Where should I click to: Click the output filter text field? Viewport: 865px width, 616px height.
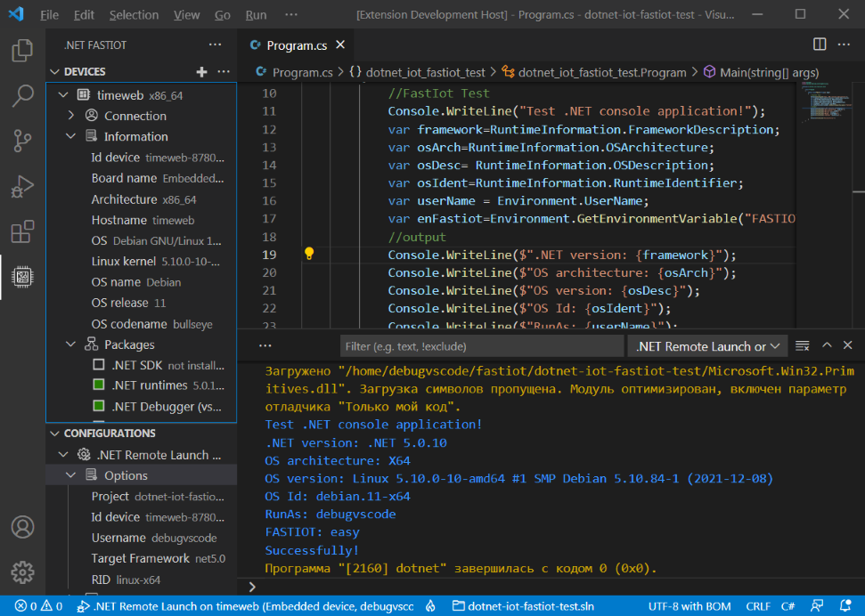tap(481, 346)
